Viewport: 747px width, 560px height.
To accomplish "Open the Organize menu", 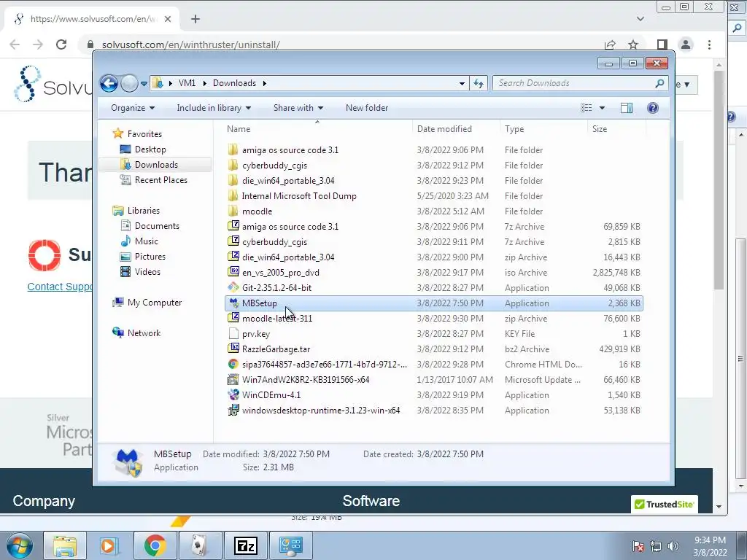I will tap(133, 108).
